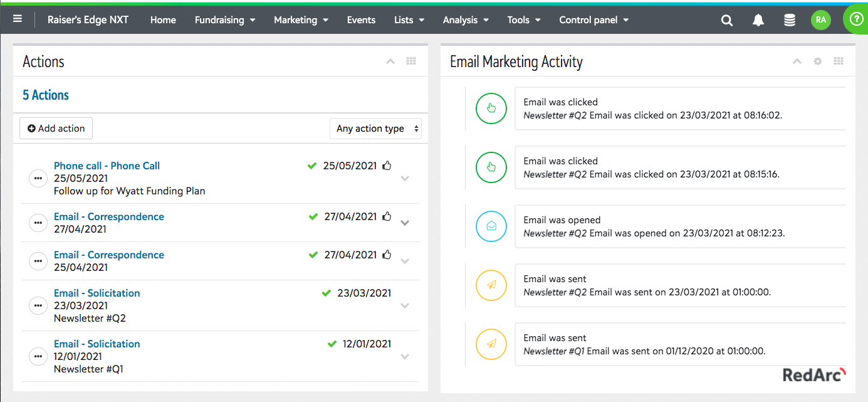Click the database stack icon in the header

click(790, 20)
